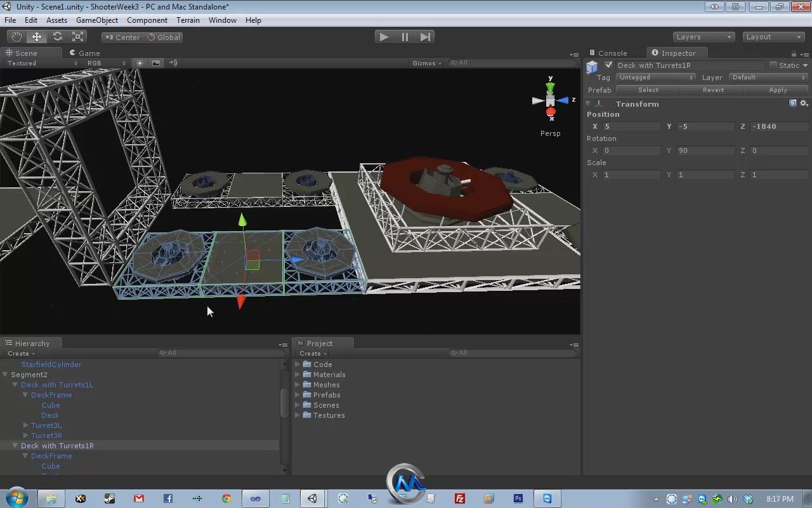Open the Component menu
Image resolution: width=812 pixels, height=508 pixels.
[147, 20]
